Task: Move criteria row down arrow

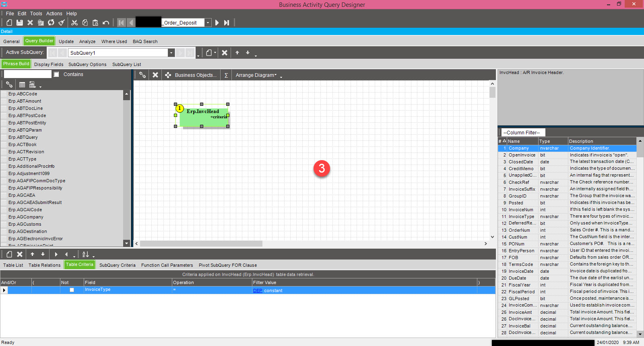Action: [x=43, y=254]
